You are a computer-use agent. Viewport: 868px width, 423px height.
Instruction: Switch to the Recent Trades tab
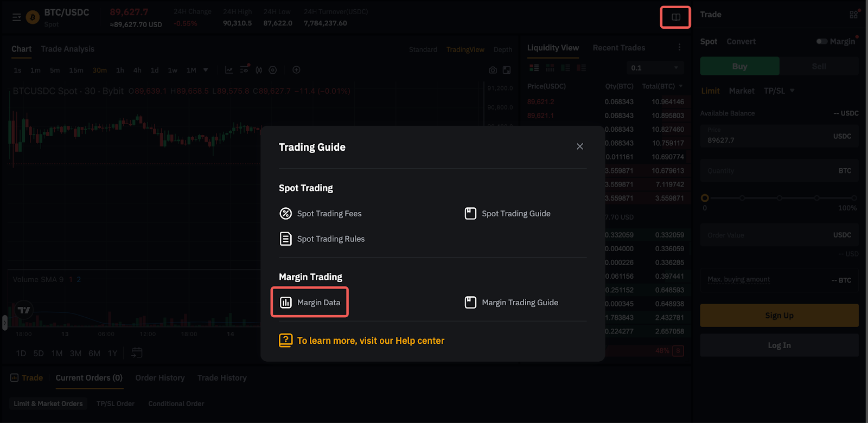618,48
